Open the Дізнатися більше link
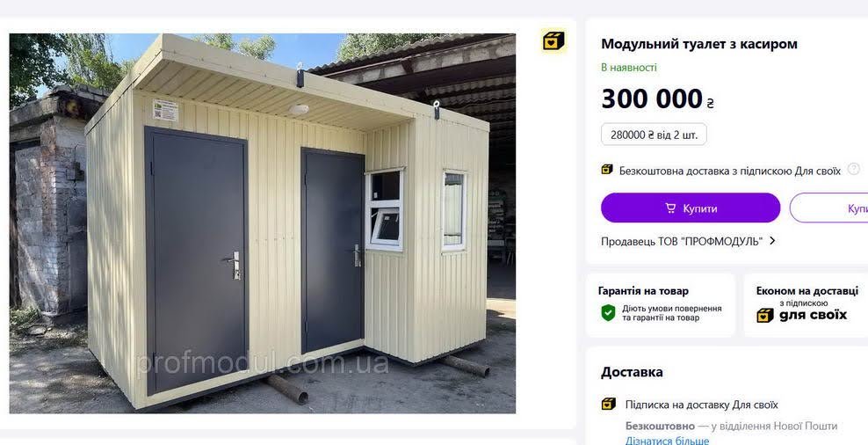The height and width of the screenshot is (445, 868). click(667, 441)
